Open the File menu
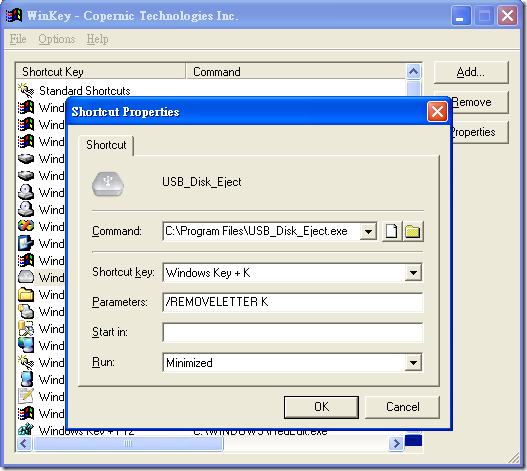 point(18,39)
